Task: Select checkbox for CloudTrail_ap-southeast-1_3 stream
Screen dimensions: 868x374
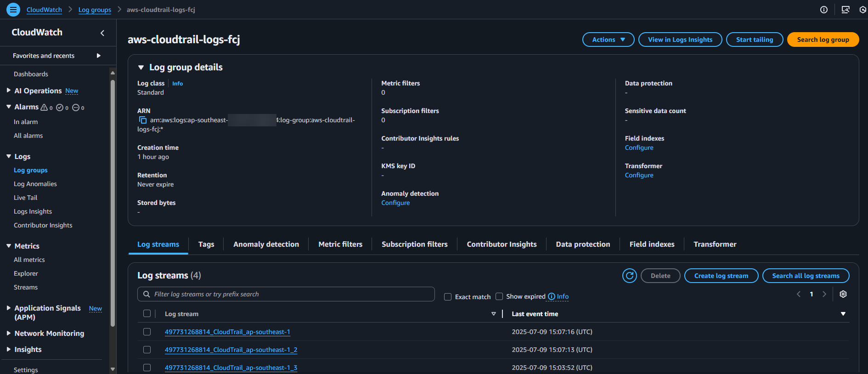Action: pos(147,368)
